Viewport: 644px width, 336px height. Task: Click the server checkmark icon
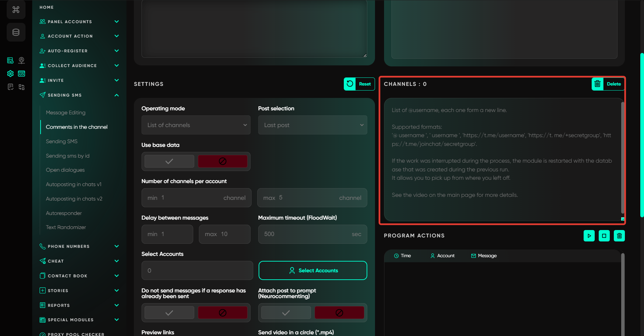point(10,60)
